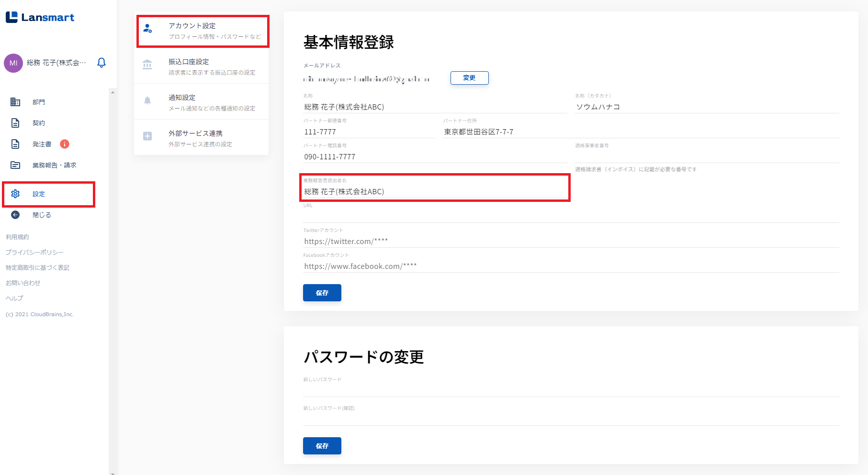This screenshot has height=475, width=868.
Task: Open アカウント設定 menu item
Action: (202, 31)
